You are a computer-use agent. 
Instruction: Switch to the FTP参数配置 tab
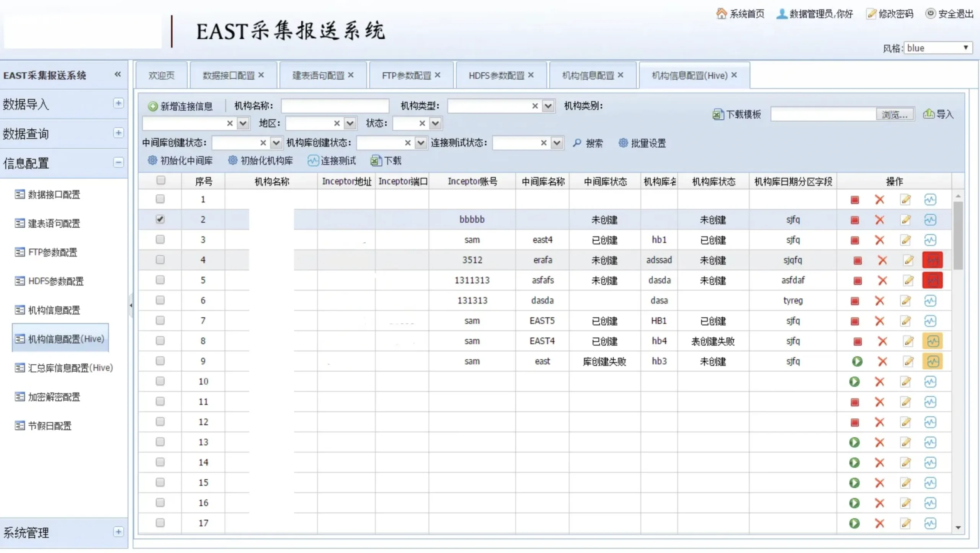point(406,75)
